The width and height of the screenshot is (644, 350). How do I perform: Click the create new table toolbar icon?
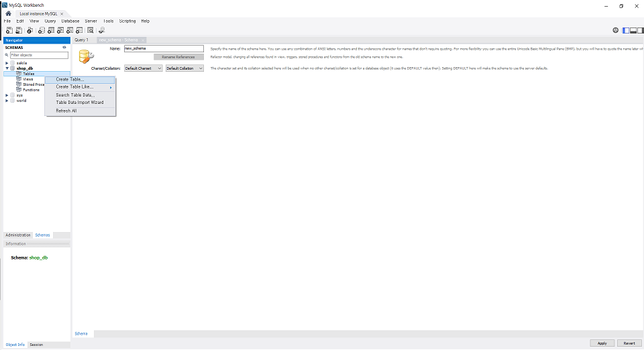tap(51, 30)
